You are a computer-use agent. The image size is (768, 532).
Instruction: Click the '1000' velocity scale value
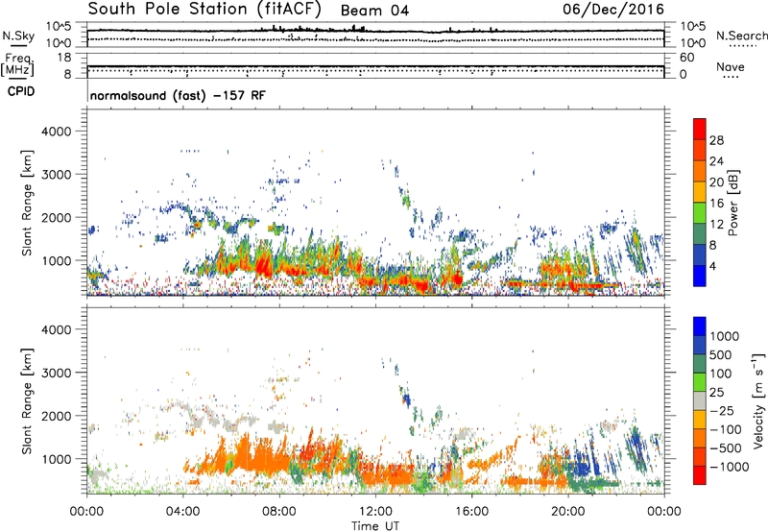coord(725,336)
